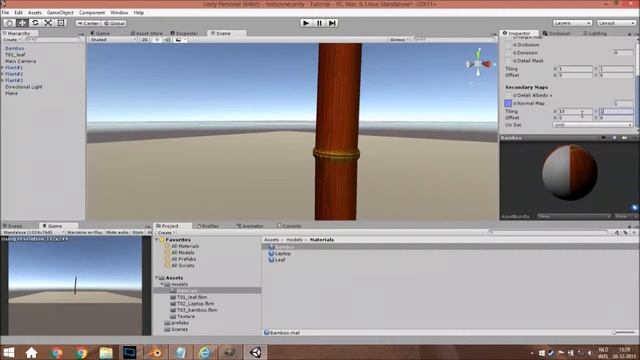The image size is (640, 360).
Task: Switch to the Occlusion tab
Action: click(557, 33)
